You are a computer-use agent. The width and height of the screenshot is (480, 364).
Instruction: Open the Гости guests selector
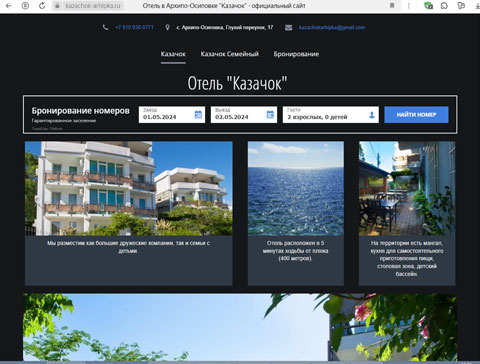click(331, 115)
